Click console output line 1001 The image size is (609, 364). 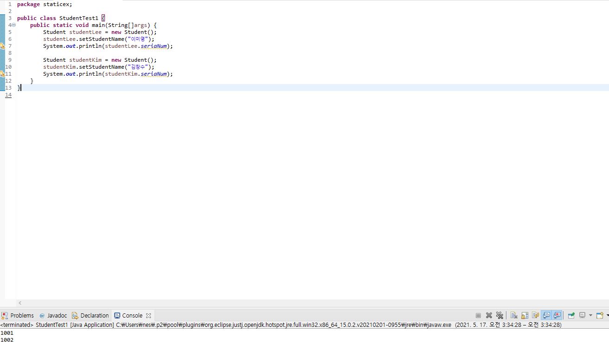[7, 333]
